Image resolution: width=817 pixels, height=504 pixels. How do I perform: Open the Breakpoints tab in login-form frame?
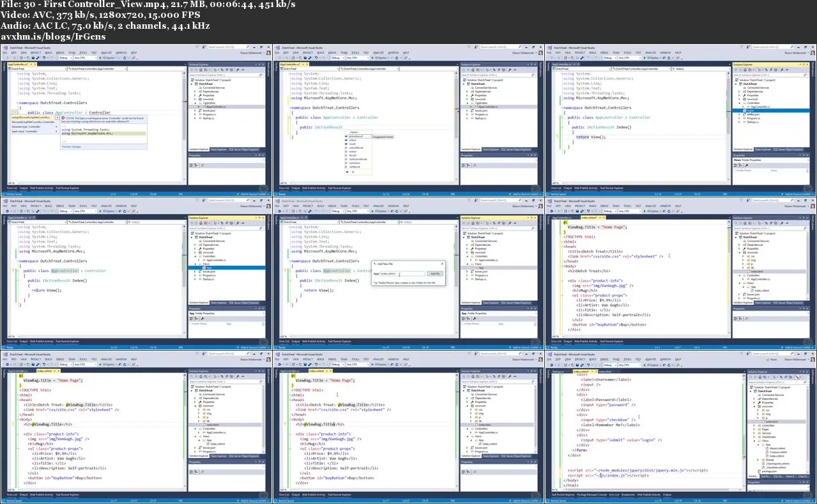tap(628, 495)
